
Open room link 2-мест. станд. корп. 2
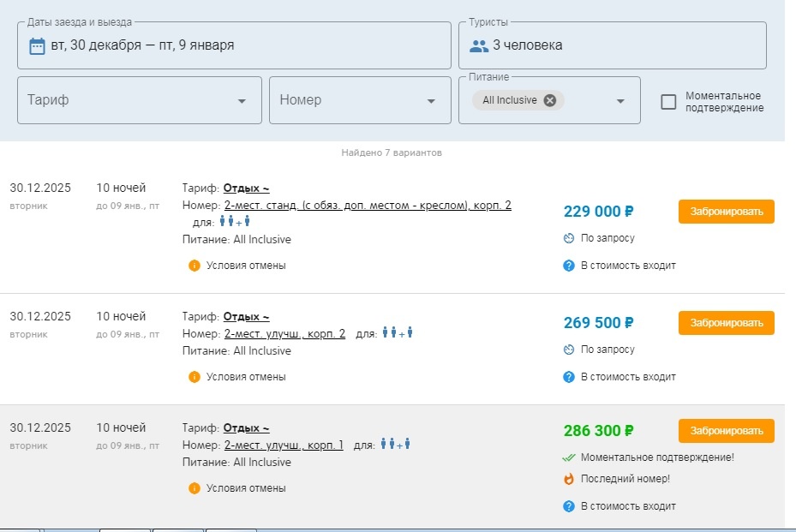[x=368, y=206]
